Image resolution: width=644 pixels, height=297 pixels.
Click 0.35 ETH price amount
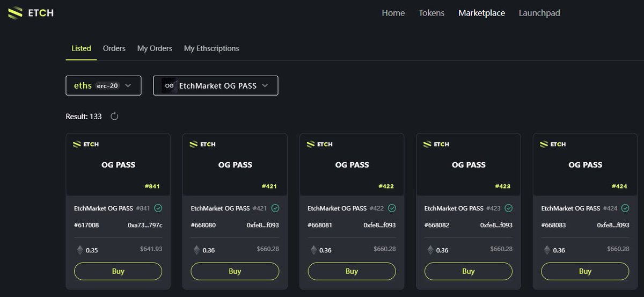click(x=92, y=250)
